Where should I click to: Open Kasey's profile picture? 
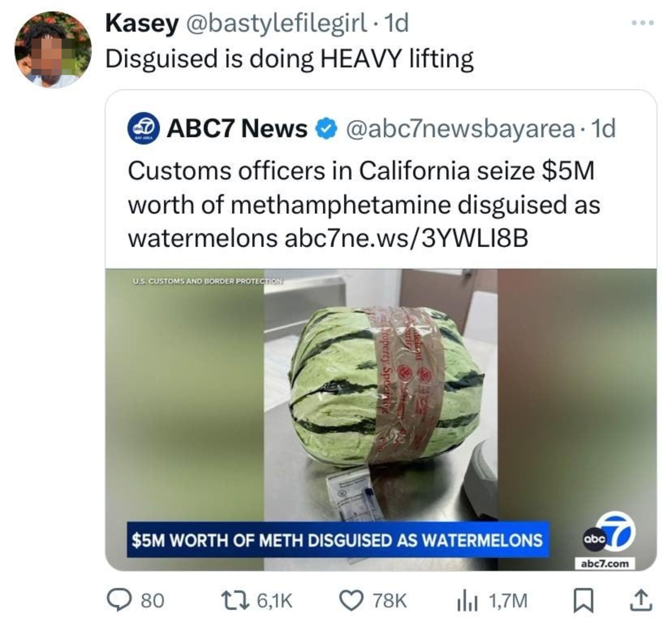point(53,49)
